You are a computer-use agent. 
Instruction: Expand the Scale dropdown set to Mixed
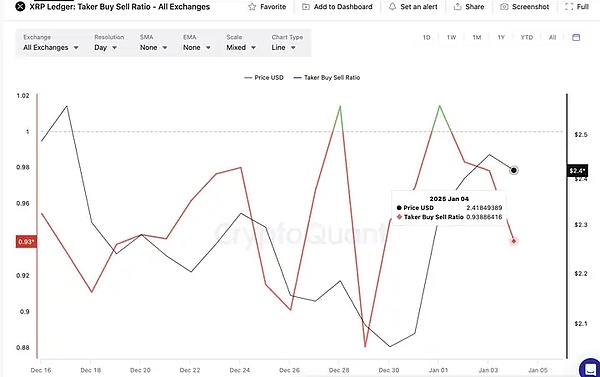tap(241, 47)
